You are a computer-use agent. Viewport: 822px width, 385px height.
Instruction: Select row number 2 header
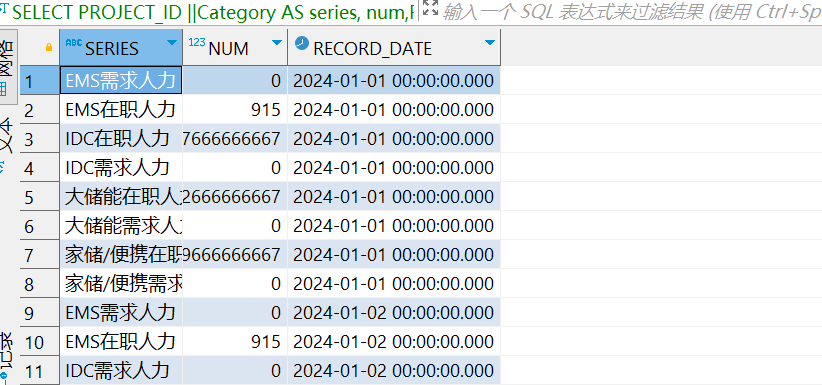(x=40, y=110)
